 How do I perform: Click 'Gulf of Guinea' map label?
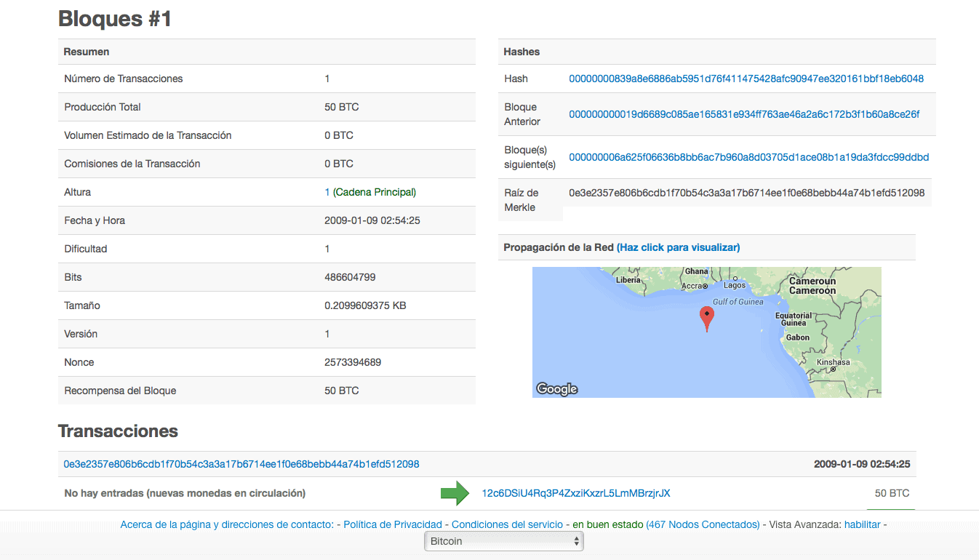click(x=738, y=301)
